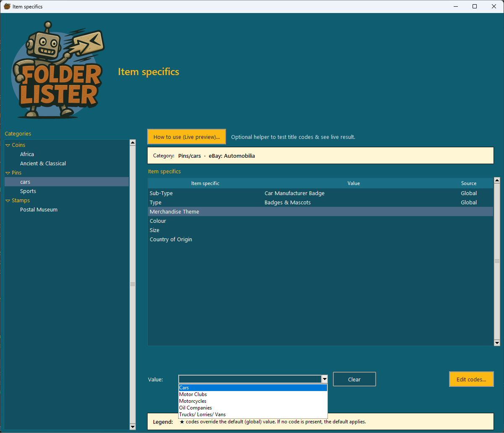Collapse the Stamps category node
This screenshot has height=433, width=504.
point(8,201)
